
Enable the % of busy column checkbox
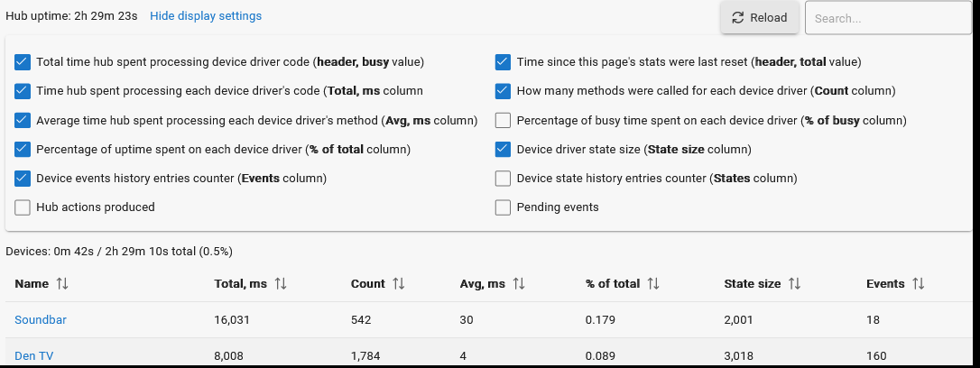[x=504, y=121]
